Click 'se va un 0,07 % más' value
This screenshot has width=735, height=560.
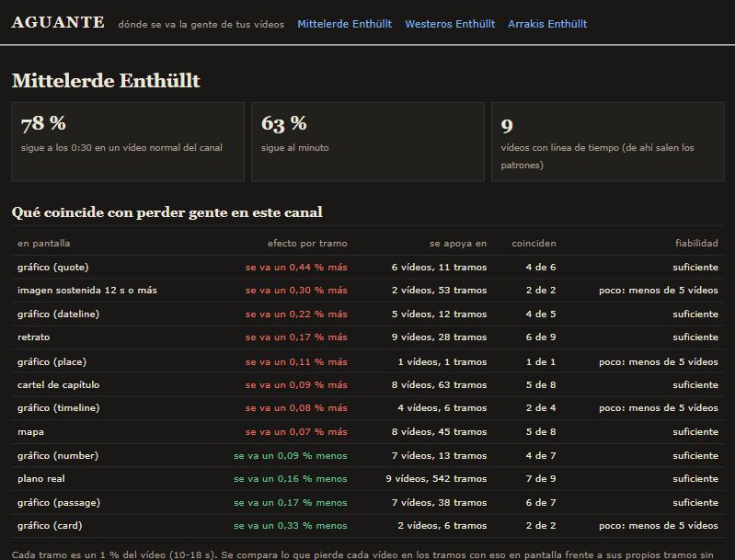pos(296,432)
